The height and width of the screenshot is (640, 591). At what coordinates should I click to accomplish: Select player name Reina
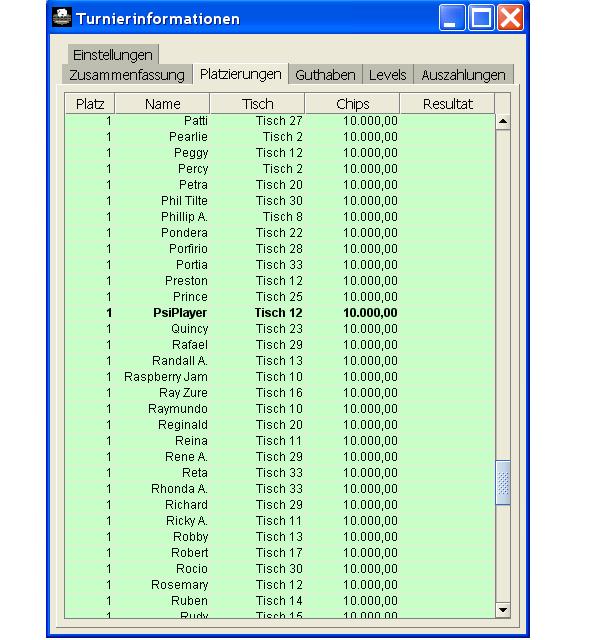191,440
